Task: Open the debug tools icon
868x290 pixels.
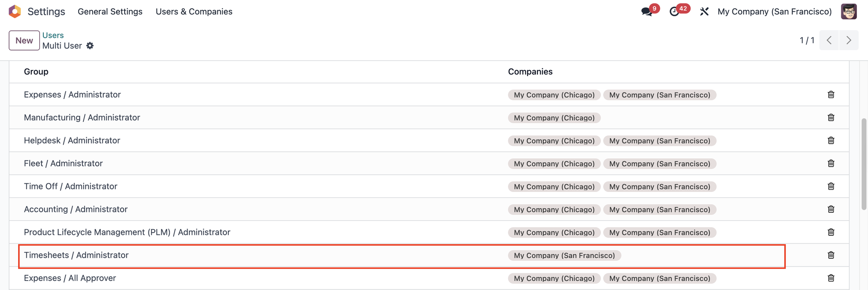Action: [704, 12]
